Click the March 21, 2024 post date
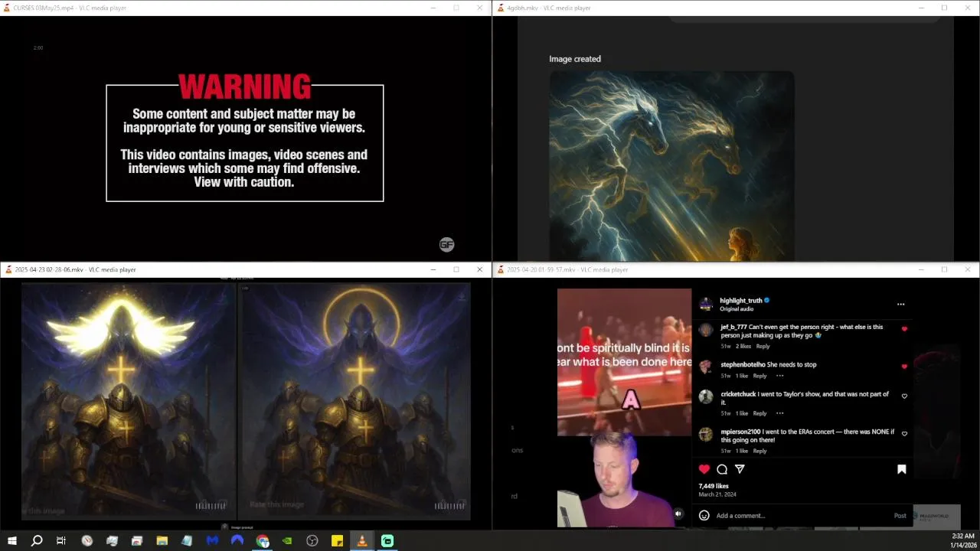 click(717, 494)
